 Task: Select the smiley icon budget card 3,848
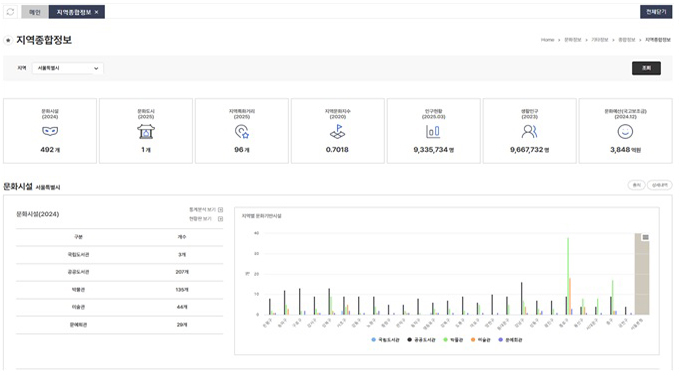tap(625, 131)
